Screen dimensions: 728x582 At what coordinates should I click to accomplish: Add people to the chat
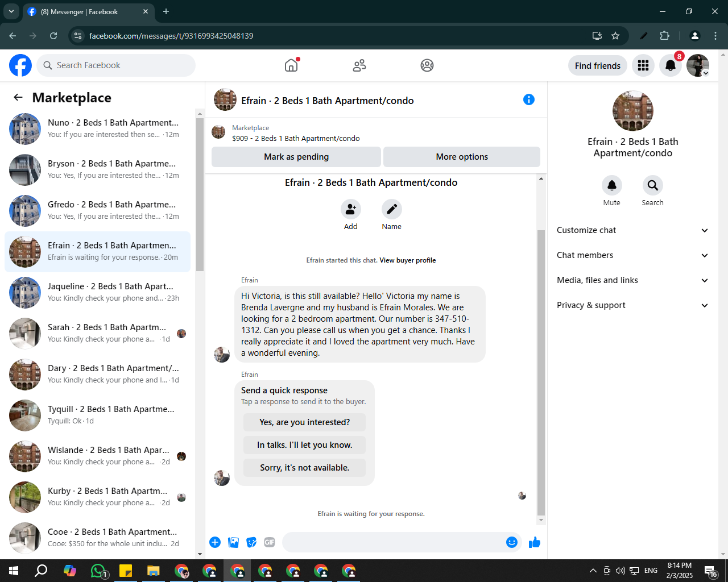click(351, 209)
